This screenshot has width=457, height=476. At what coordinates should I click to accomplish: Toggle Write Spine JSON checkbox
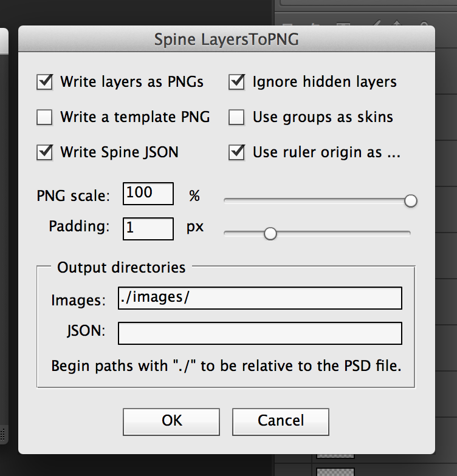(45, 152)
